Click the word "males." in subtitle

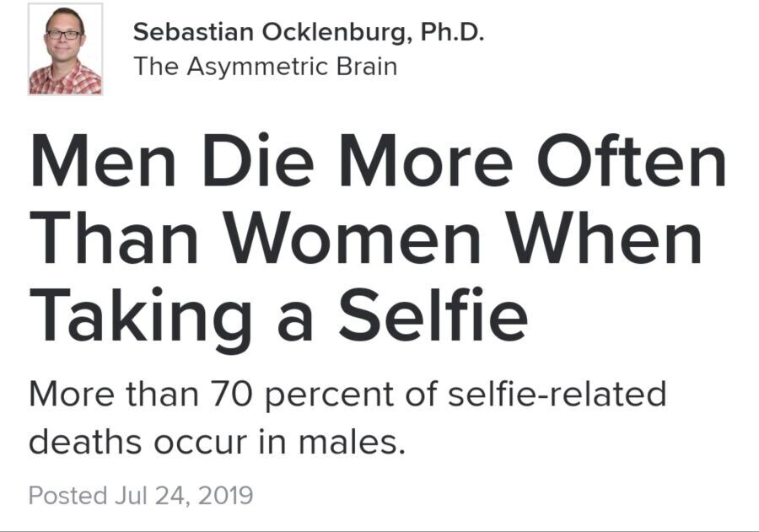352,442
